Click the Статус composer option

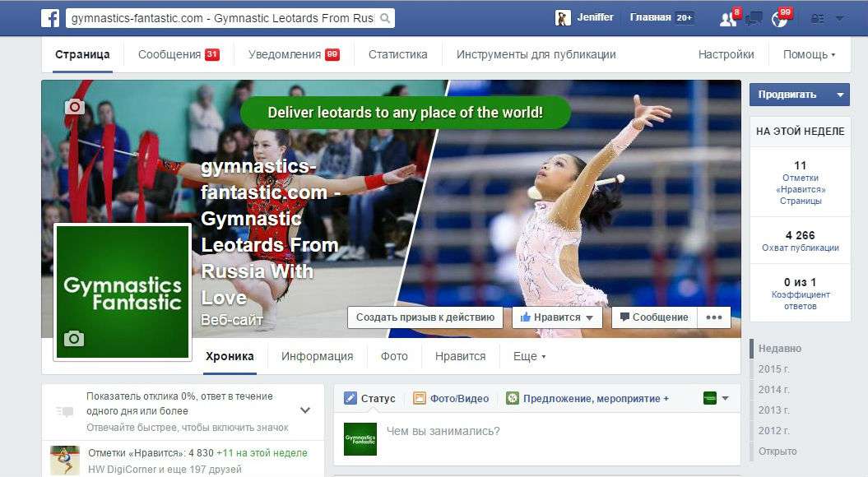pyautogui.click(x=369, y=398)
